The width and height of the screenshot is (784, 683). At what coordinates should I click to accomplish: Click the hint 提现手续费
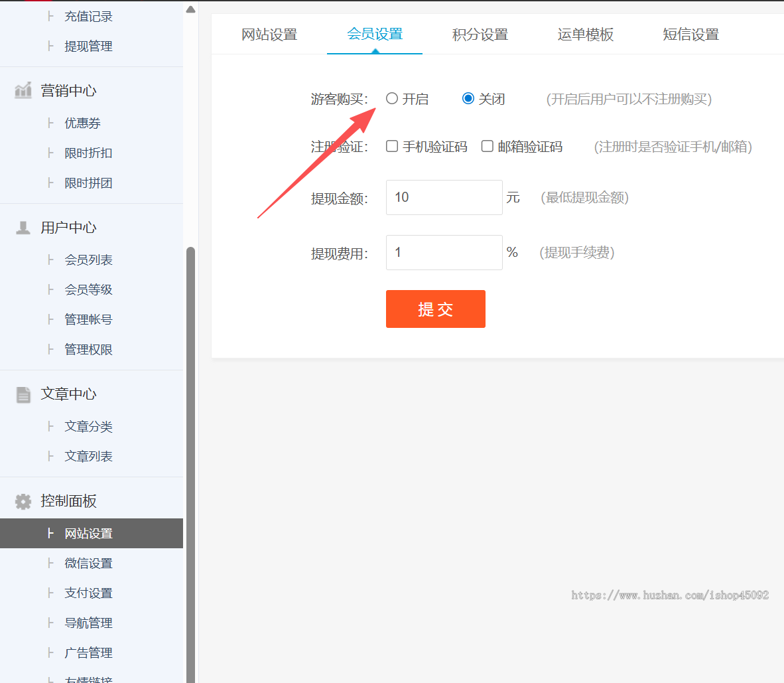pos(576,253)
